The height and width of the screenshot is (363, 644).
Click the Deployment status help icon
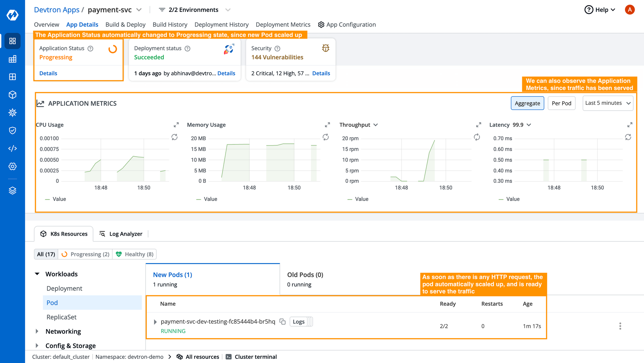[x=187, y=48]
